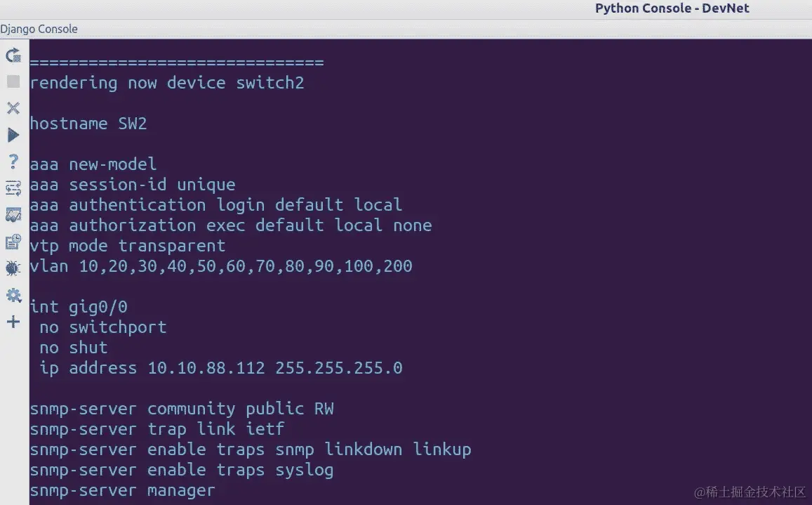Open console settings gear dropdown
Viewport: 812px width, 505px height.
coord(13,296)
